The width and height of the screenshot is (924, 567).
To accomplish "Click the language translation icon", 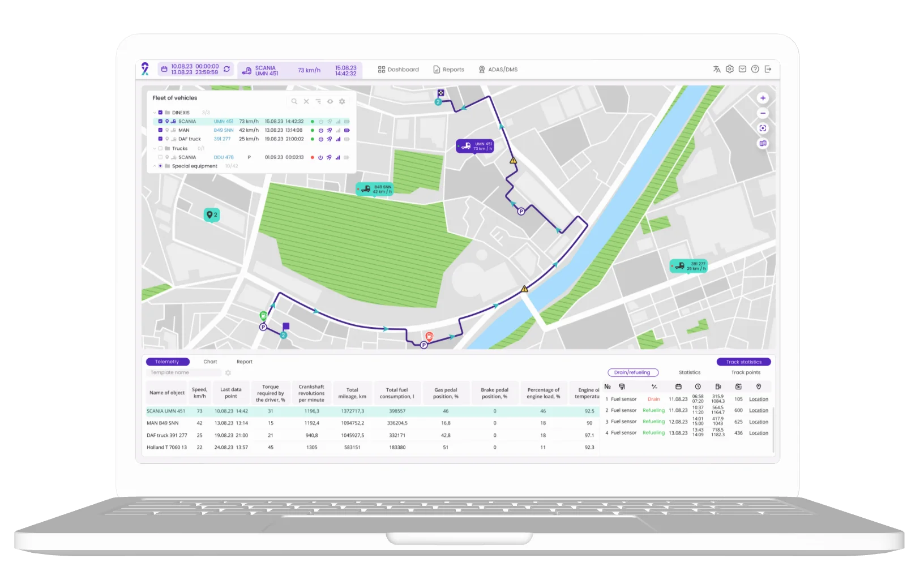I will [717, 69].
